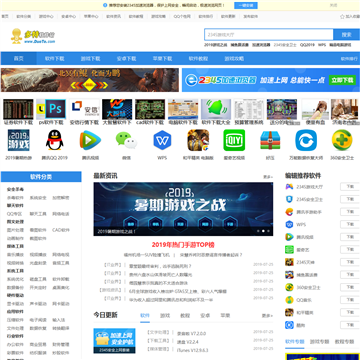The width and height of the screenshot is (360, 360).
Task: Click the 2345游戏大厅 icon in the recommended list
Action: (289, 187)
